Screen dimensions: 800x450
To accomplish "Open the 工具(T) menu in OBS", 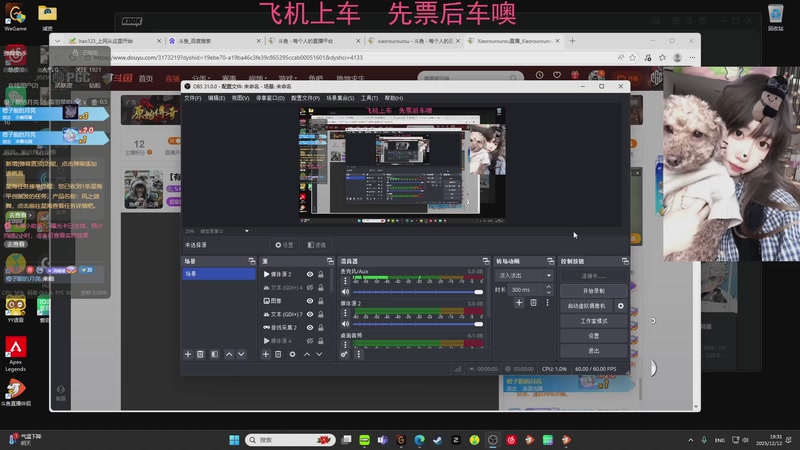I will [x=369, y=98].
